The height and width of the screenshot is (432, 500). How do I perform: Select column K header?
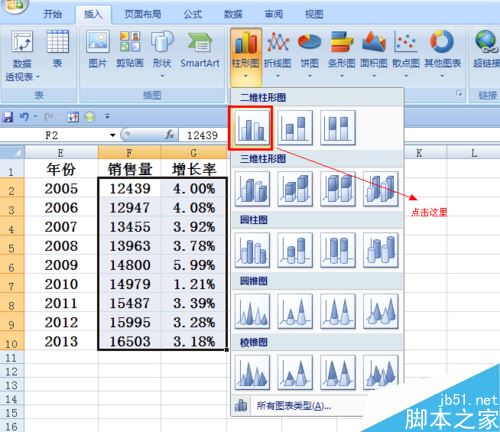pos(419,153)
